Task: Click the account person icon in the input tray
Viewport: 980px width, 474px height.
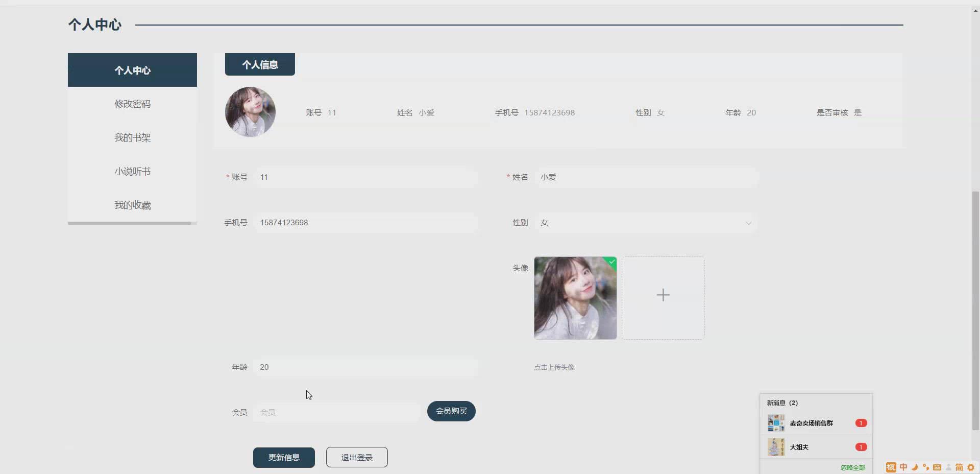Action: [948, 467]
